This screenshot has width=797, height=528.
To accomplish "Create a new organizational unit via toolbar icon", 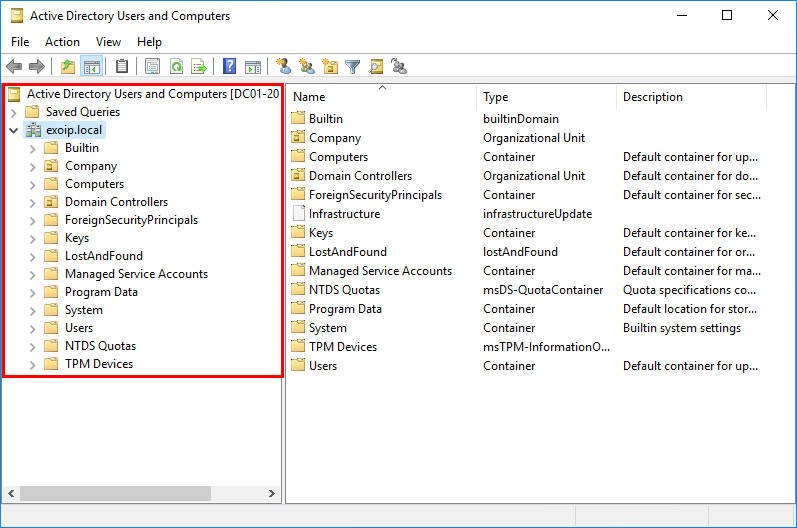I will tap(330, 67).
